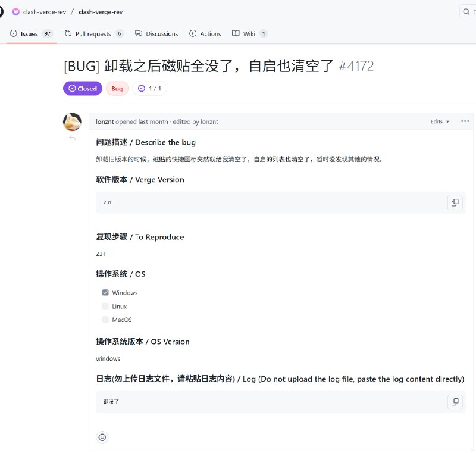Uncheck the Windows checkbox
The image size is (476, 453).
(x=105, y=292)
